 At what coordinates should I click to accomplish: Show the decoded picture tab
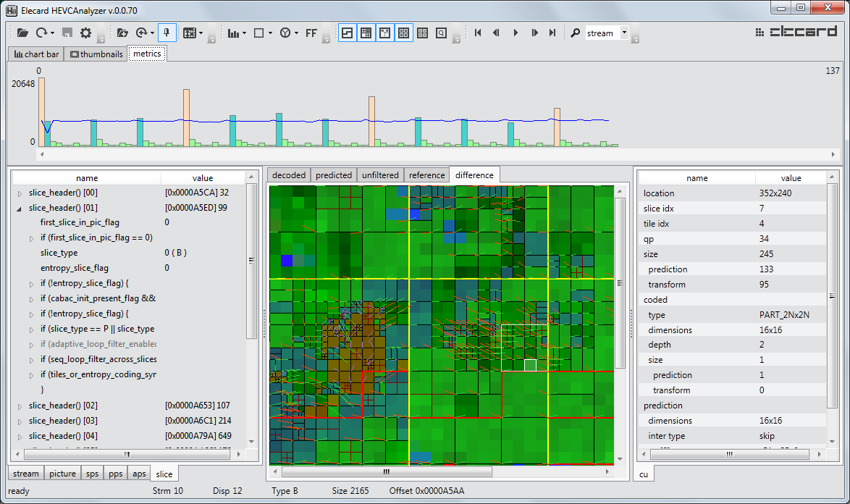pos(289,175)
